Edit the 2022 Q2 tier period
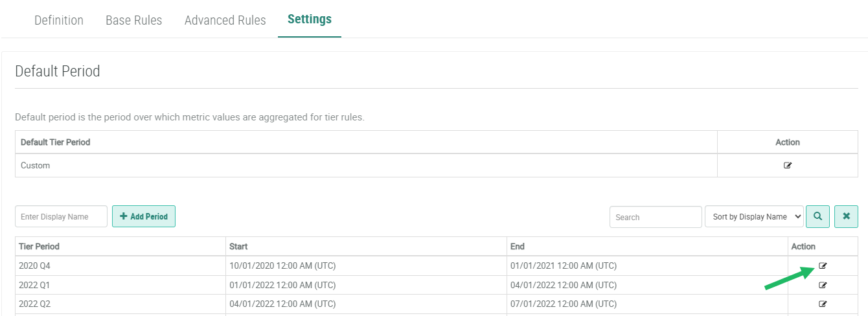 (823, 304)
